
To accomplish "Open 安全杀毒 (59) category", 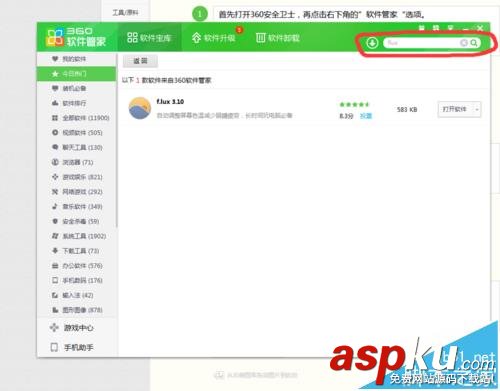I will (76, 221).
